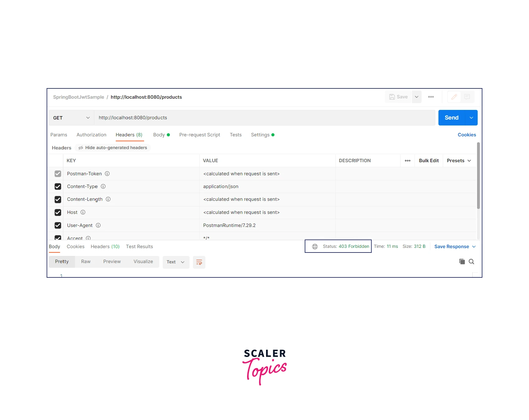Viewport: 529px width, 420px height.
Task: Uncheck the Content-Type header checkbox
Action: (x=58, y=186)
